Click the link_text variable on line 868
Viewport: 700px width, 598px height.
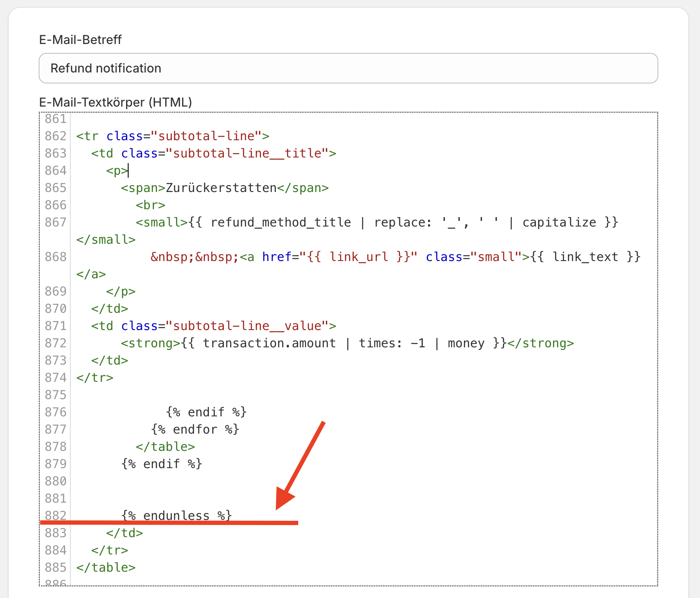585,257
